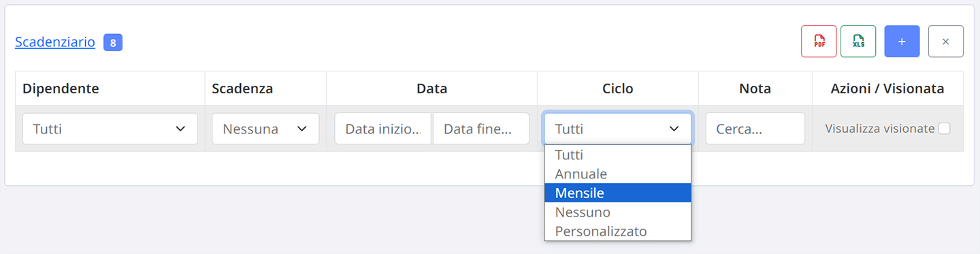
Task: Collapse the open Ciclo dropdown
Action: click(618, 129)
